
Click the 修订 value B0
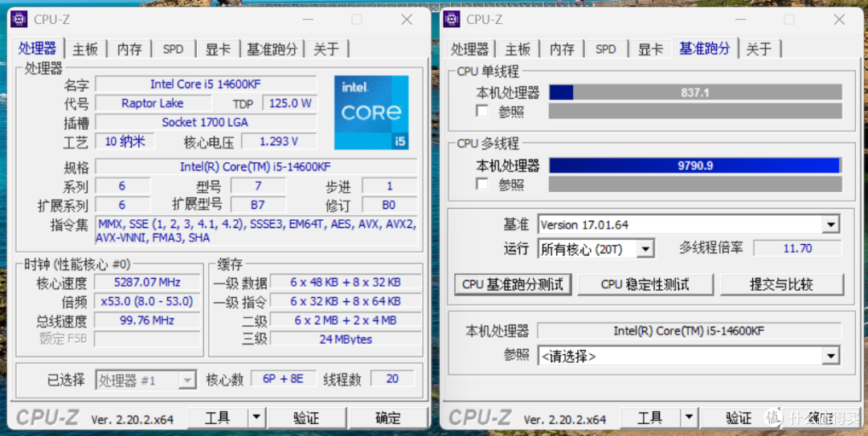389,205
